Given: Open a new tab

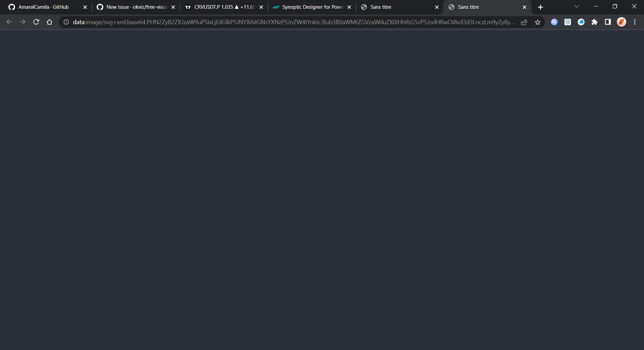Looking at the screenshot, I should tap(540, 7).
